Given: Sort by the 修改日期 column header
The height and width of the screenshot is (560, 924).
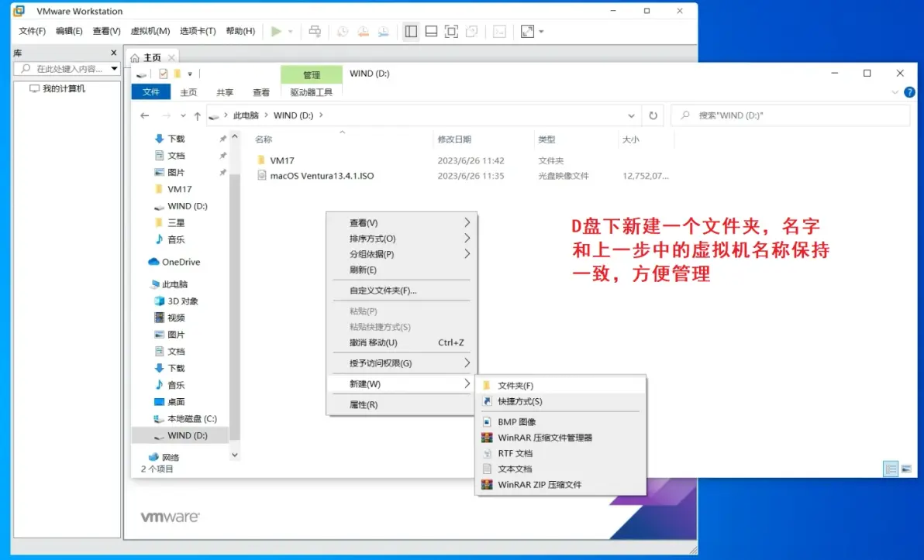Looking at the screenshot, I should [454, 139].
